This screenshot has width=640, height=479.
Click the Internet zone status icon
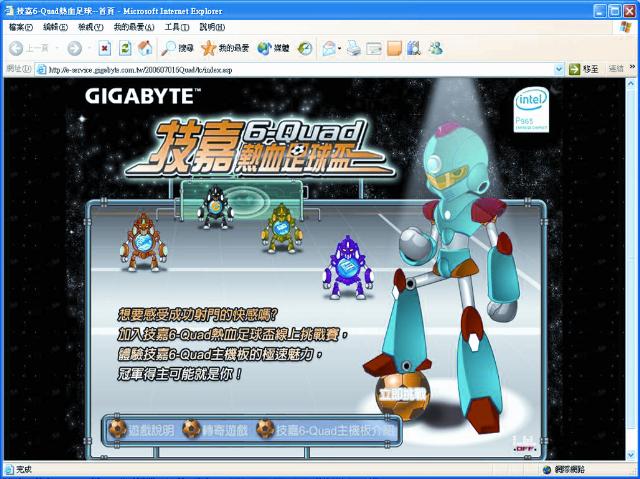tap(547, 470)
